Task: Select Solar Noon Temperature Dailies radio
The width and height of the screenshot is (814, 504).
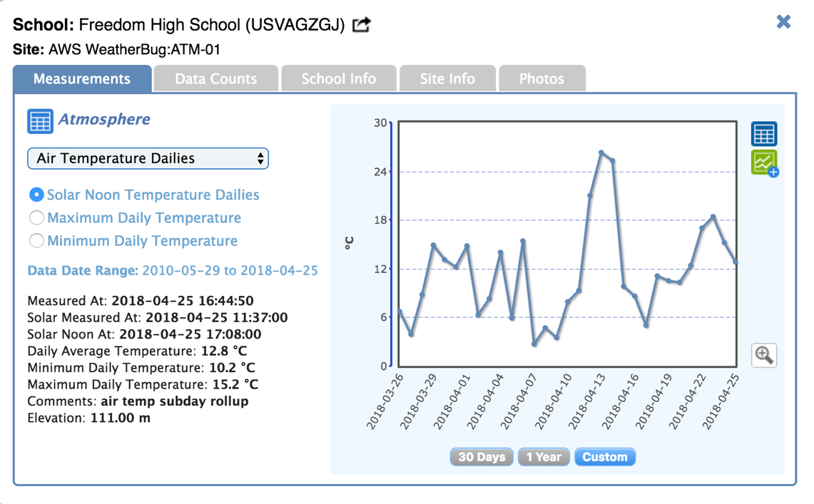Action: pos(36,195)
